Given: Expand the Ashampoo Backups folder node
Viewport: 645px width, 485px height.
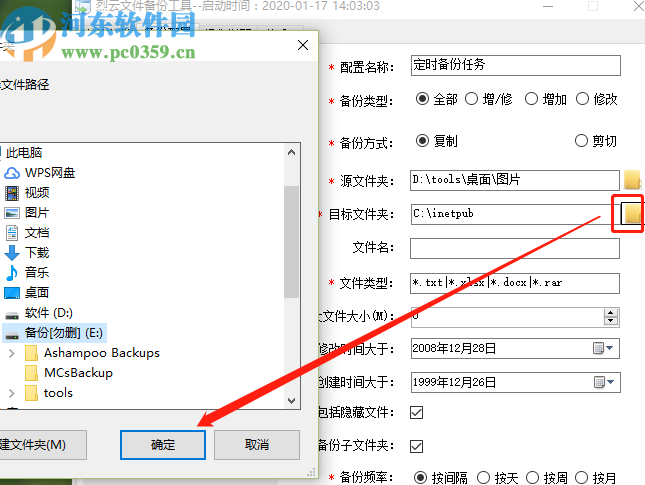Looking at the screenshot, I should (x=12, y=353).
